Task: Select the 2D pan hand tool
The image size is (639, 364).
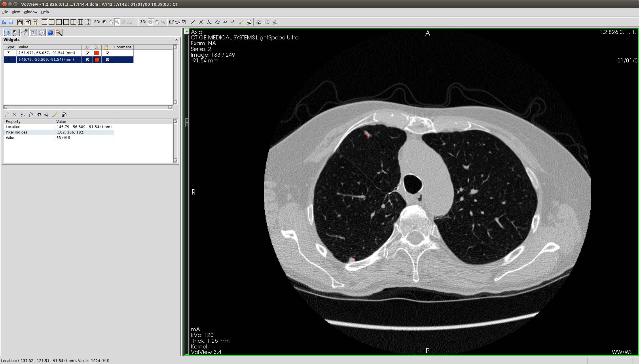Action: click(x=111, y=22)
